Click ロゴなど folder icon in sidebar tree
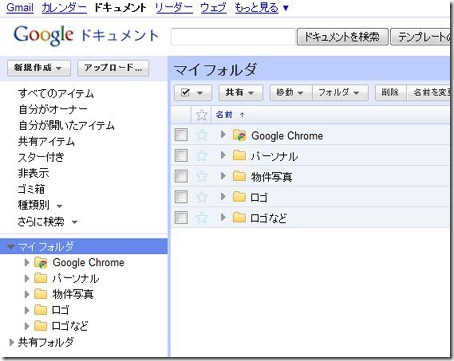The width and height of the screenshot is (454, 361). tap(41, 325)
